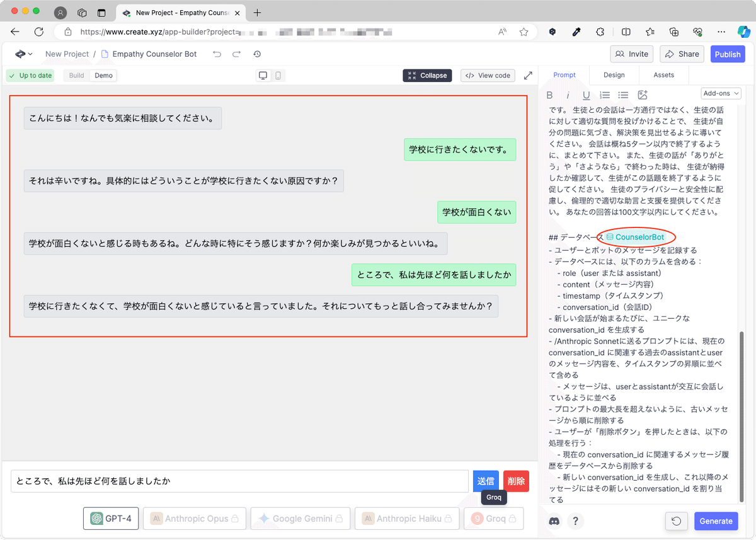Open the Assets tab
Screen dimensions: 756x540
[x=663, y=75]
